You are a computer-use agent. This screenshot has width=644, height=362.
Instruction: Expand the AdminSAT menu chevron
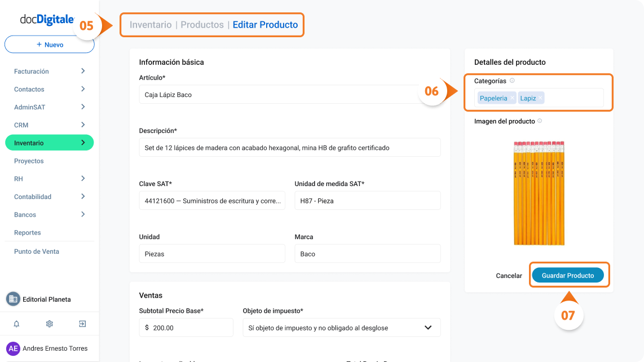[x=83, y=107]
